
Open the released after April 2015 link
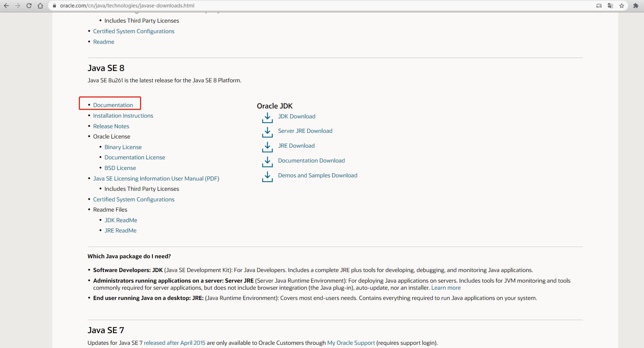[x=175, y=343]
